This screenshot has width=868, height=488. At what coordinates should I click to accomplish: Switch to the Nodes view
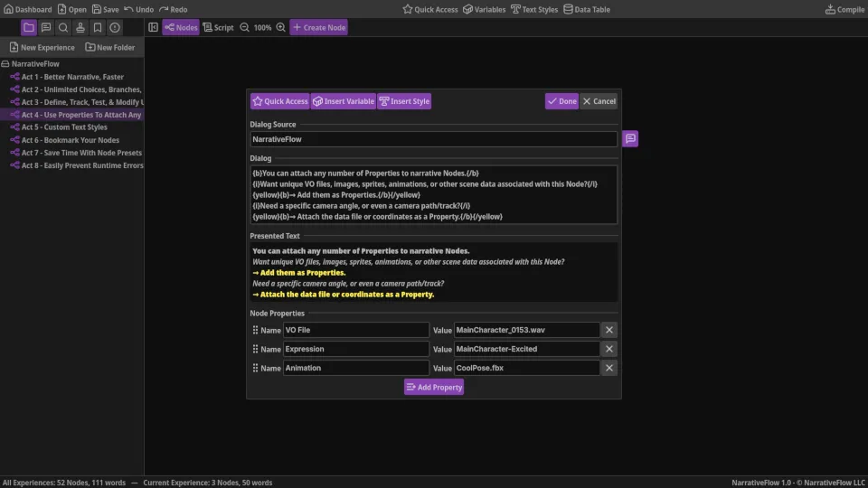click(181, 28)
